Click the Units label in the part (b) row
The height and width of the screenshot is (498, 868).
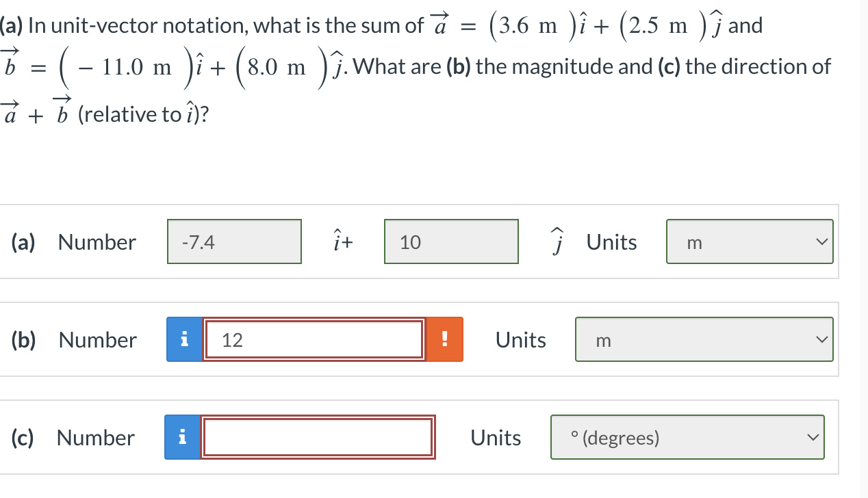coord(521,340)
